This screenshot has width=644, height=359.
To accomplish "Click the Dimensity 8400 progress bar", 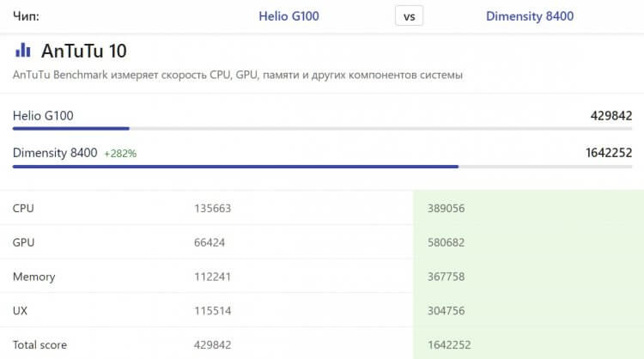I will 322,167.
